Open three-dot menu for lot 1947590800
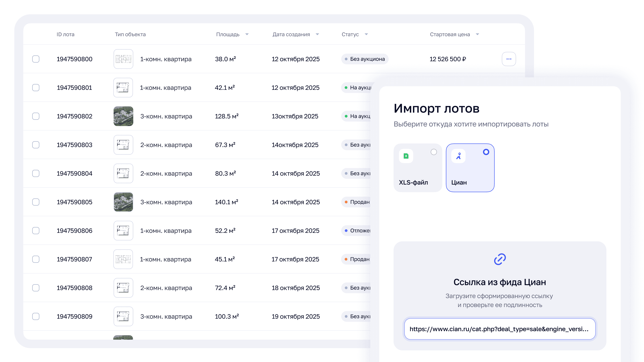The width and height of the screenshot is (644, 362). click(508, 59)
